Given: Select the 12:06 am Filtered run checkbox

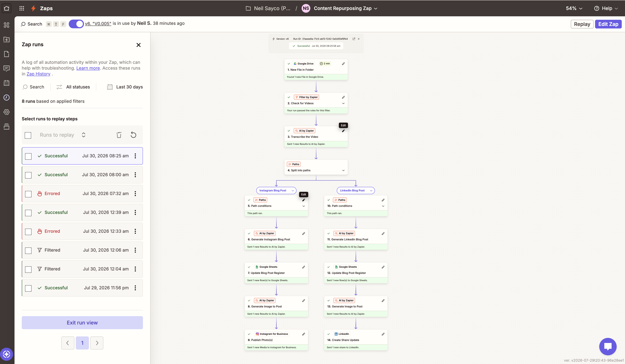Looking at the screenshot, I should [x=28, y=251].
